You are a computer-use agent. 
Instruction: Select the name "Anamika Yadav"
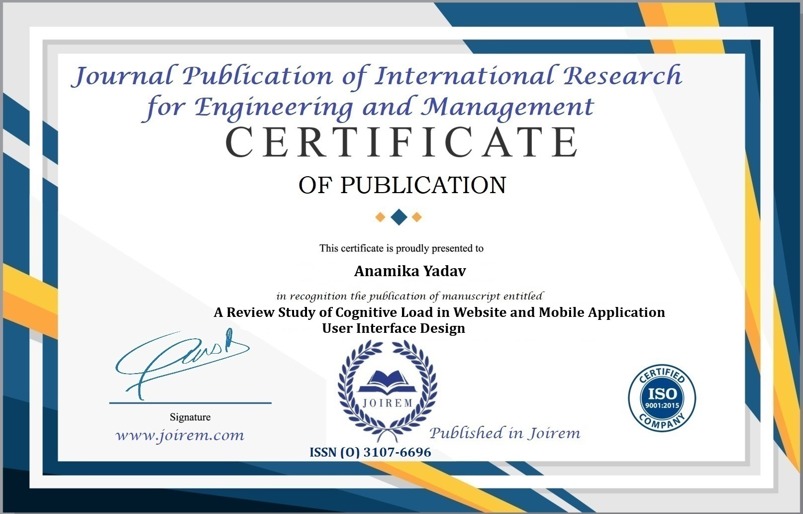(410, 271)
